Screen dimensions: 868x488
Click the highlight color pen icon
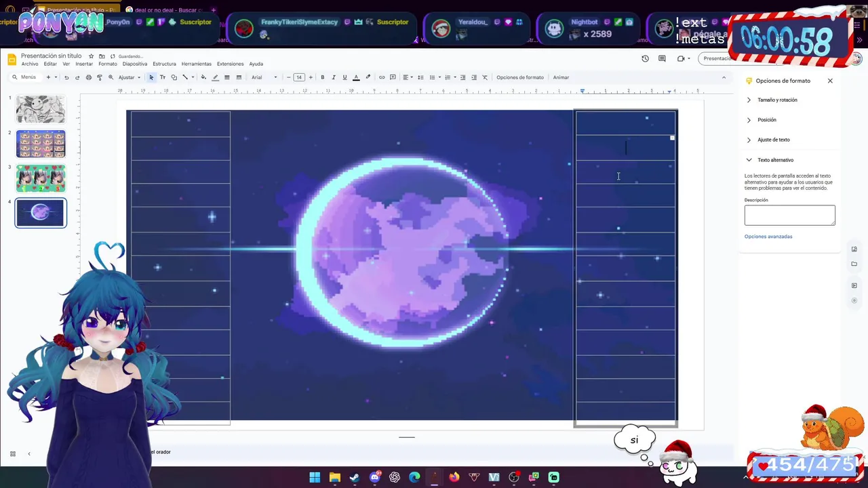(368, 77)
